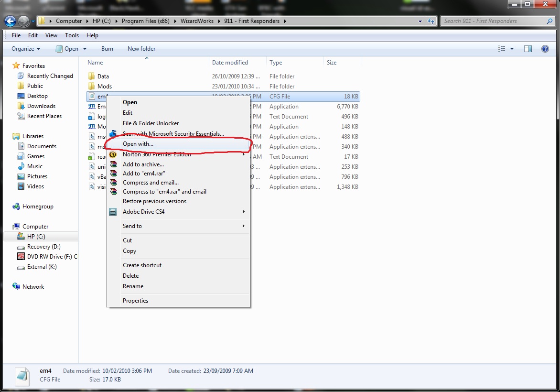Click WizardWorks in the address path
The width and height of the screenshot is (560, 392).
point(197,21)
